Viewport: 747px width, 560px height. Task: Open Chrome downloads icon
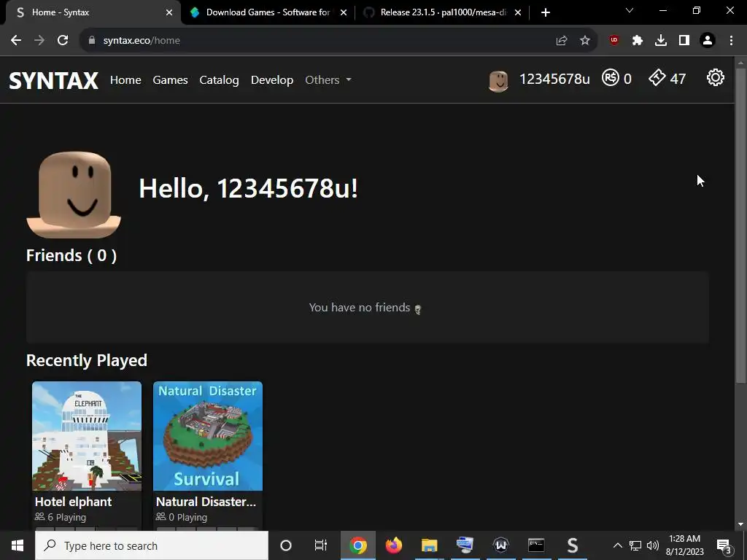coord(661,41)
